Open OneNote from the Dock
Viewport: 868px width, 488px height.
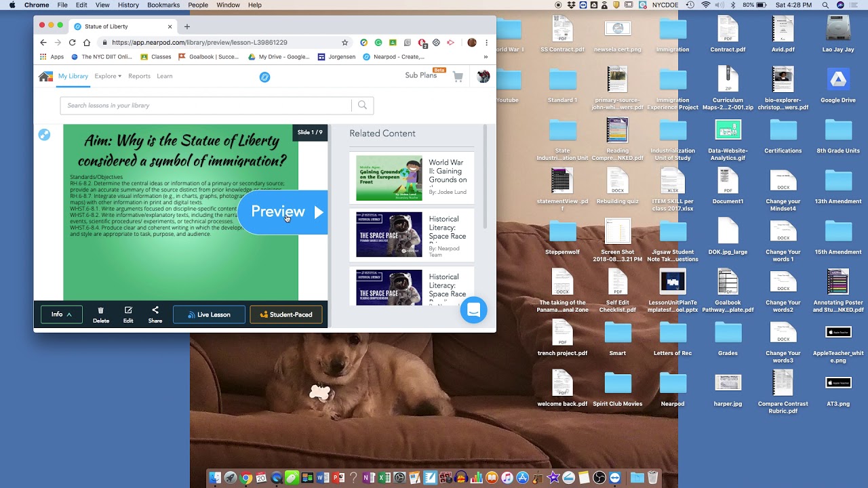[x=369, y=478]
